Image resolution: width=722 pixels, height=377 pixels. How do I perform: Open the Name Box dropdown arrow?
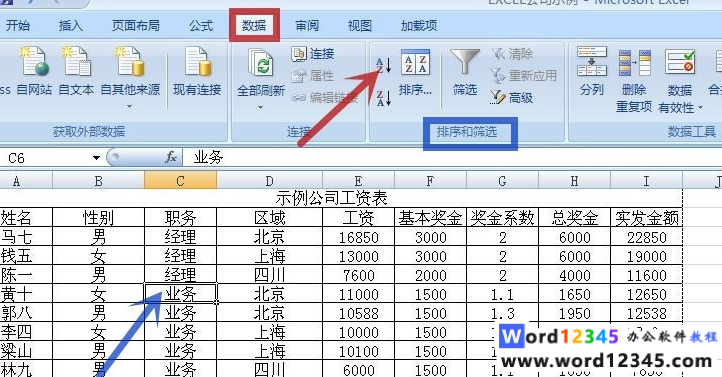96,158
